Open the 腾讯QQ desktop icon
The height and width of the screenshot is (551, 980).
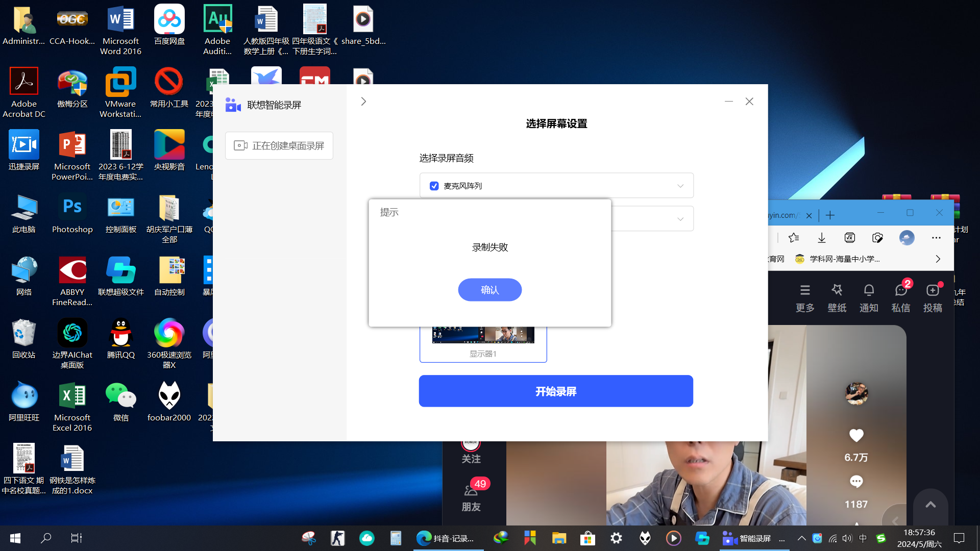(x=121, y=339)
